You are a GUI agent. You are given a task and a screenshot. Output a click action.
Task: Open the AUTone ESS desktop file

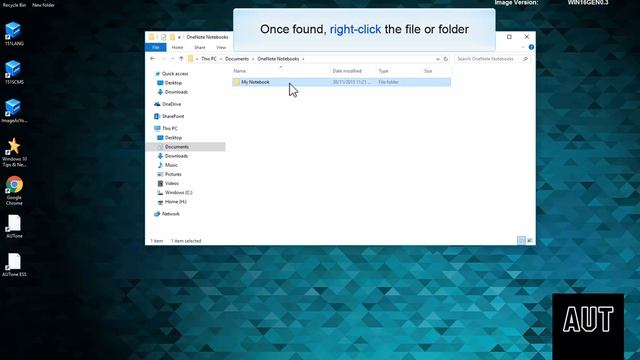pos(14,264)
